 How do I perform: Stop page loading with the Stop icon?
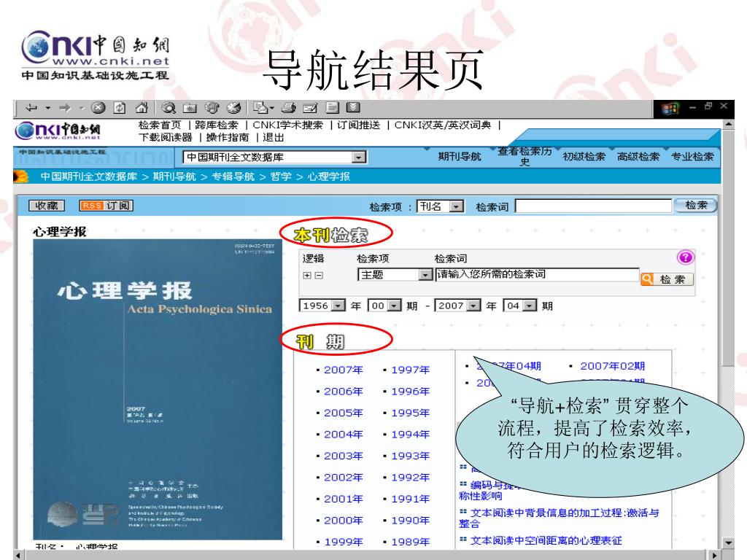[x=98, y=108]
